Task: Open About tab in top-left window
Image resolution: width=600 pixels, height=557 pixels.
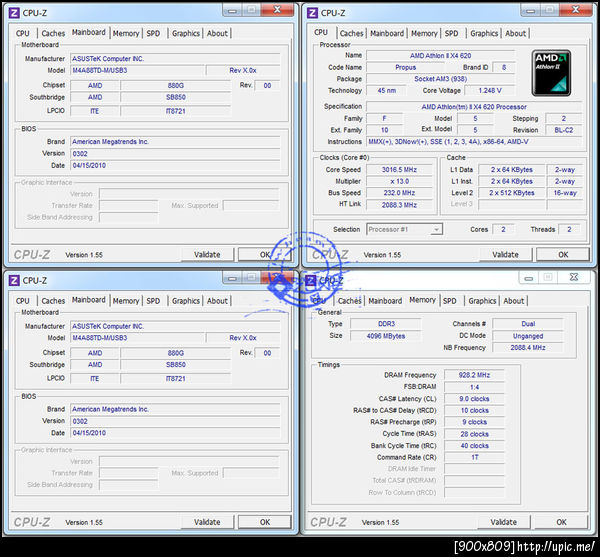Action: [217, 34]
